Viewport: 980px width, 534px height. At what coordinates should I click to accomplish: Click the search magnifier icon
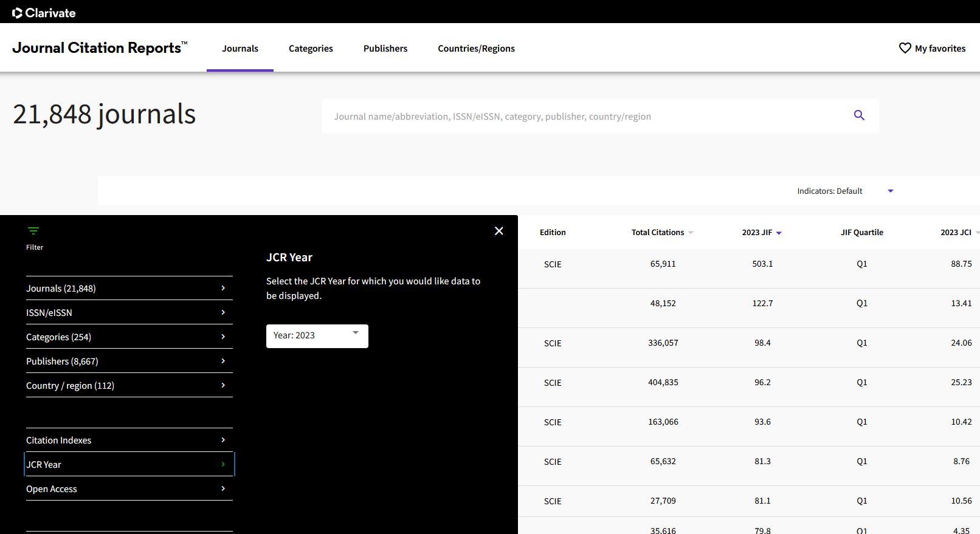(x=859, y=115)
